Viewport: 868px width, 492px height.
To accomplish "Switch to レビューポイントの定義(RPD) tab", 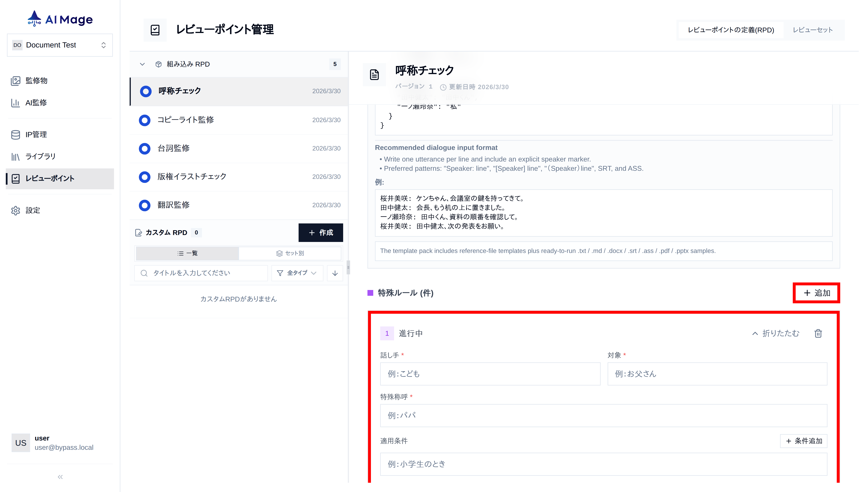I will (x=731, y=30).
